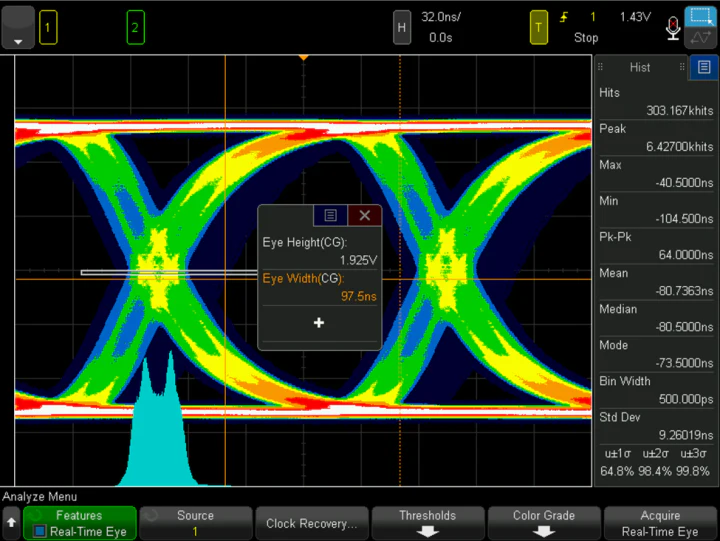Select the 32.0ns/ time-per-division value
Image resolution: width=720 pixels, height=541 pixels.
[441, 17]
